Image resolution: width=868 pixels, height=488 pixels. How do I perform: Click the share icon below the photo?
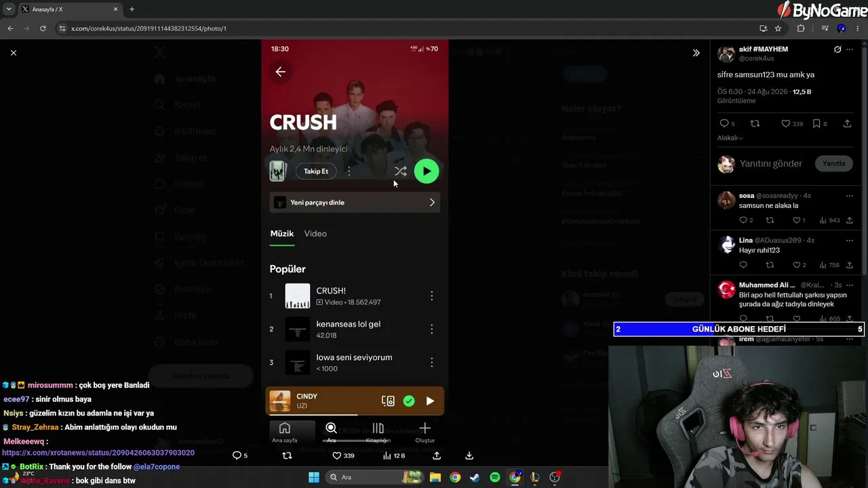tap(437, 455)
